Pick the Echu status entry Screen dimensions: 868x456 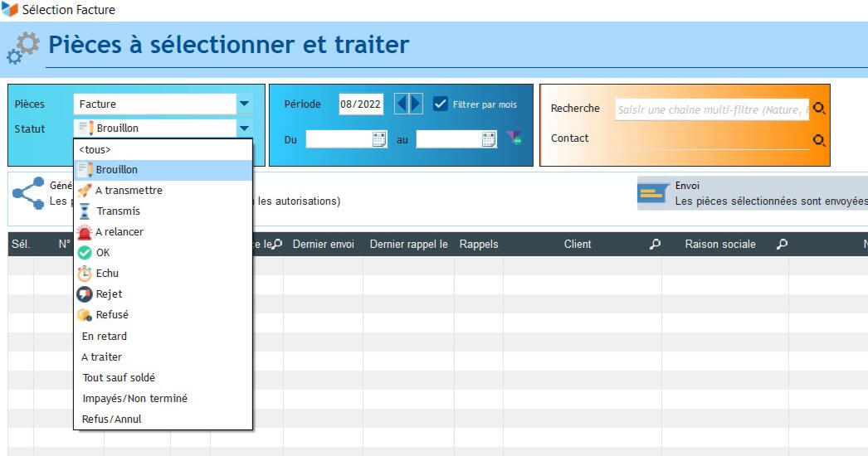[107, 274]
